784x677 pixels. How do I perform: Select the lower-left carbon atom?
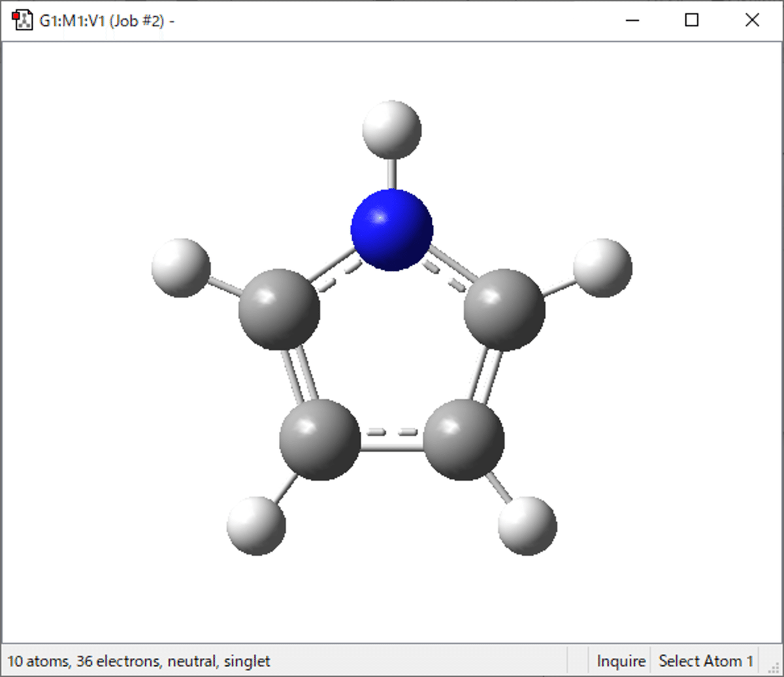click(319, 440)
